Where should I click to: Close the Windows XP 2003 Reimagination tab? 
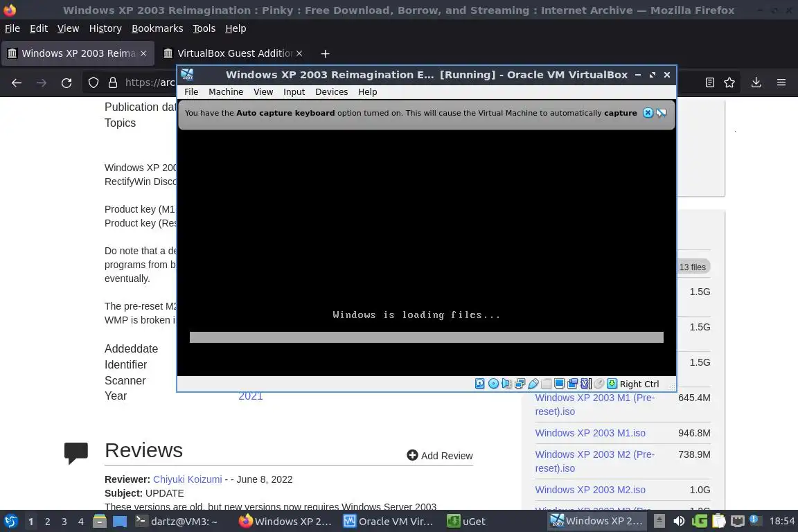click(143, 53)
